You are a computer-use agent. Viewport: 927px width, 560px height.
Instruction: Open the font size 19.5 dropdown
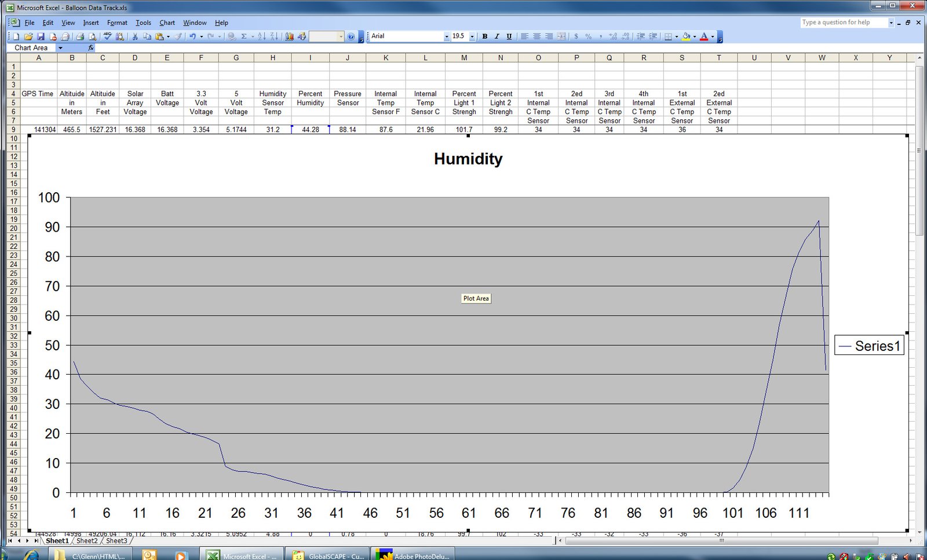pos(472,36)
